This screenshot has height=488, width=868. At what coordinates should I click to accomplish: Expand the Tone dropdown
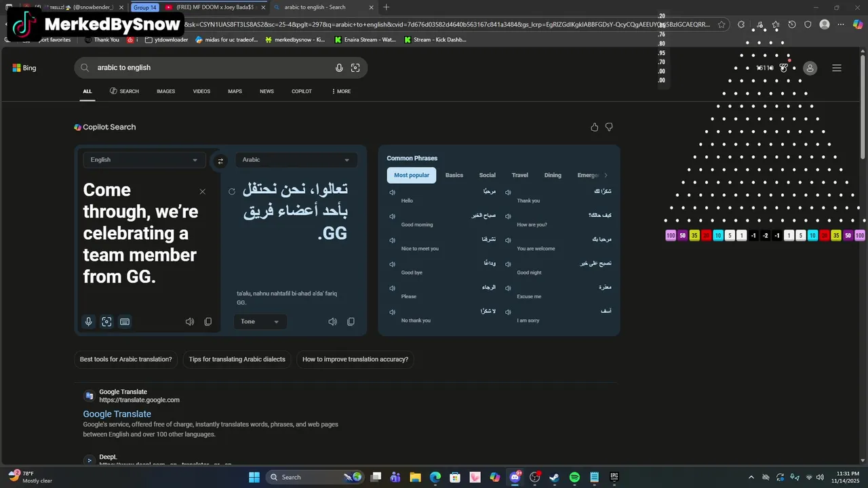[x=260, y=322]
